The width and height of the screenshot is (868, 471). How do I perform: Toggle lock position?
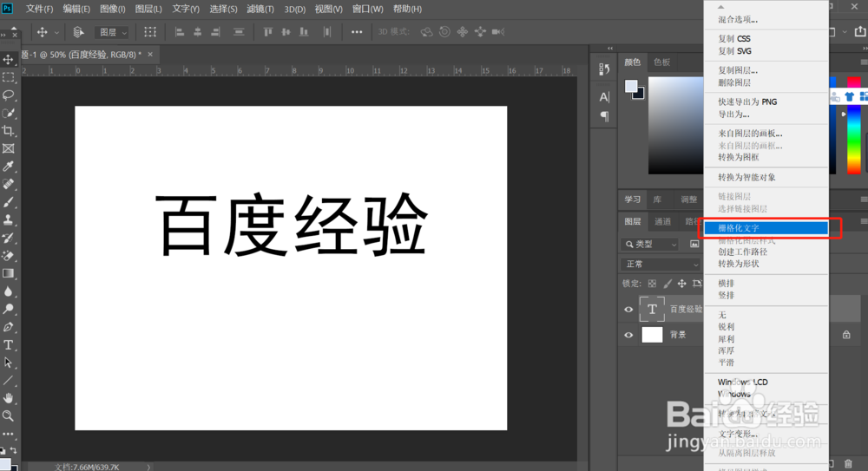click(x=681, y=284)
